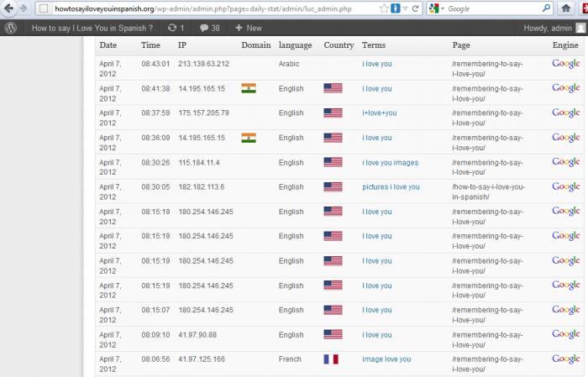The width and height of the screenshot is (588, 377).
Task: Click US flag in 08:15:07 row
Action: click(333, 310)
